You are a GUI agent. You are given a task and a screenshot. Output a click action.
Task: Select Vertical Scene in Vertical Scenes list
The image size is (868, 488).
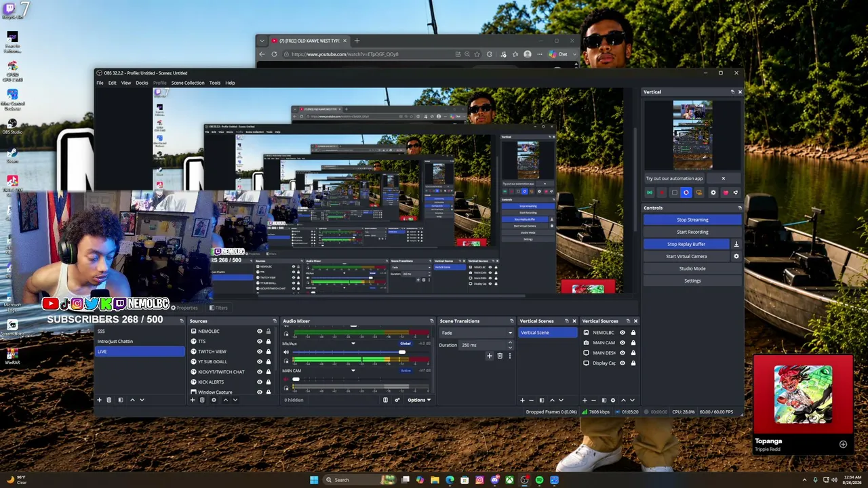click(548, 333)
